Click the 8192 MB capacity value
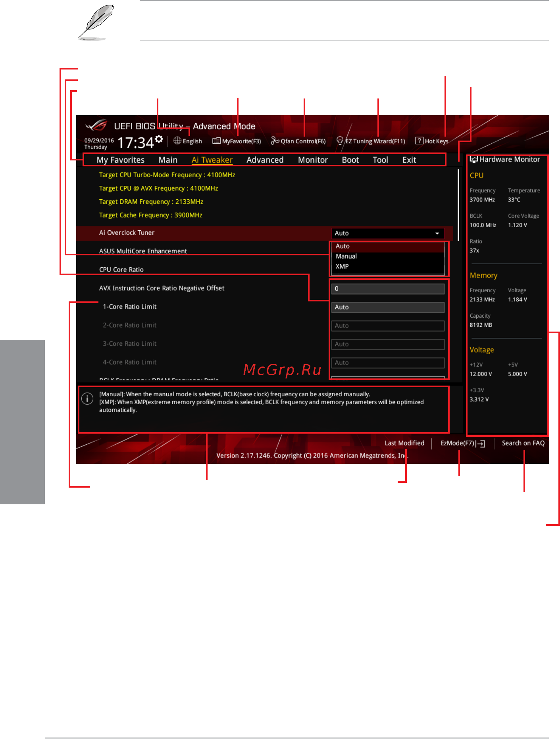Viewport: 560px width, 739px height. (x=481, y=325)
